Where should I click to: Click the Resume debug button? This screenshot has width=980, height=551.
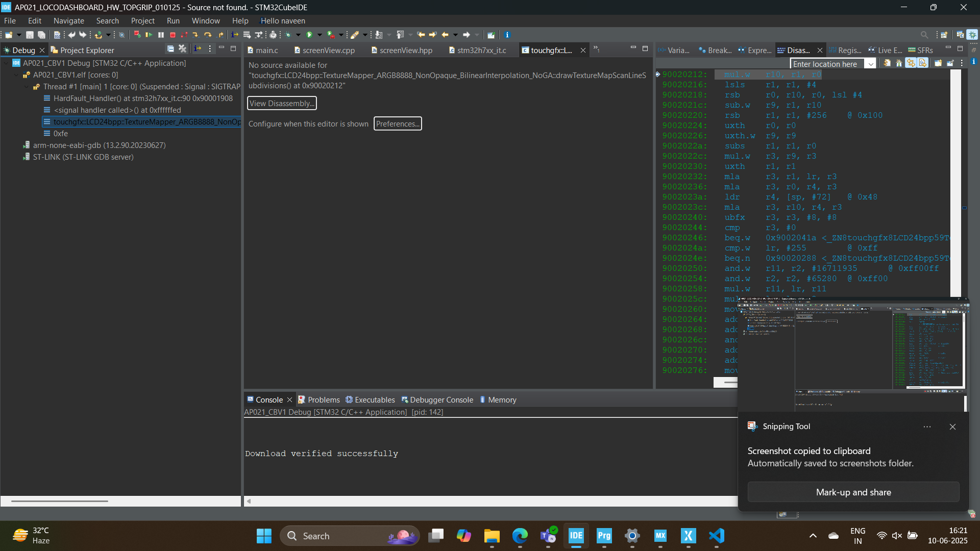[x=149, y=35]
